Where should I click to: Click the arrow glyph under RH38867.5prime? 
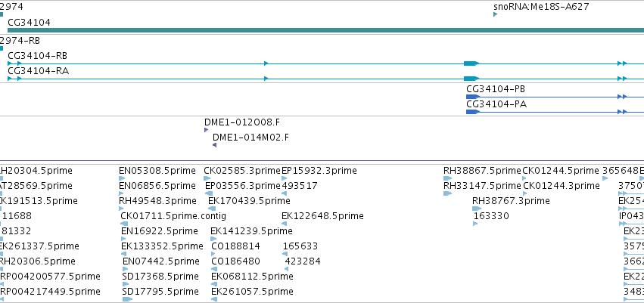448,178
